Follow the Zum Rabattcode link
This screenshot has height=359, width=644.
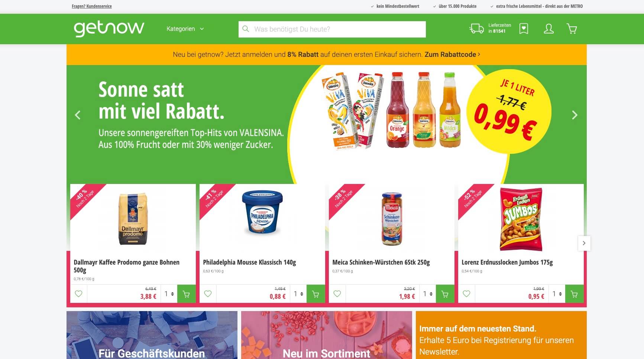(452, 54)
